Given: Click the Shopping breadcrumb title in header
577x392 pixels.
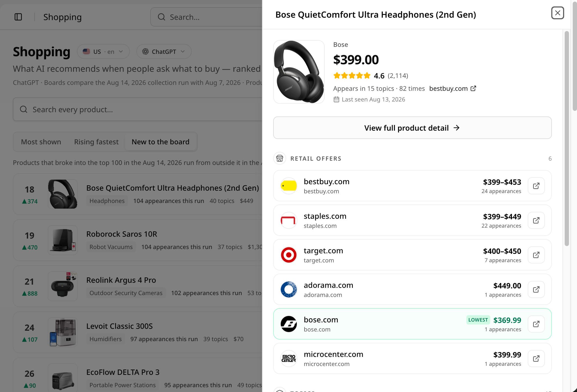Looking at the screenshot, I should tap(62, 17).
